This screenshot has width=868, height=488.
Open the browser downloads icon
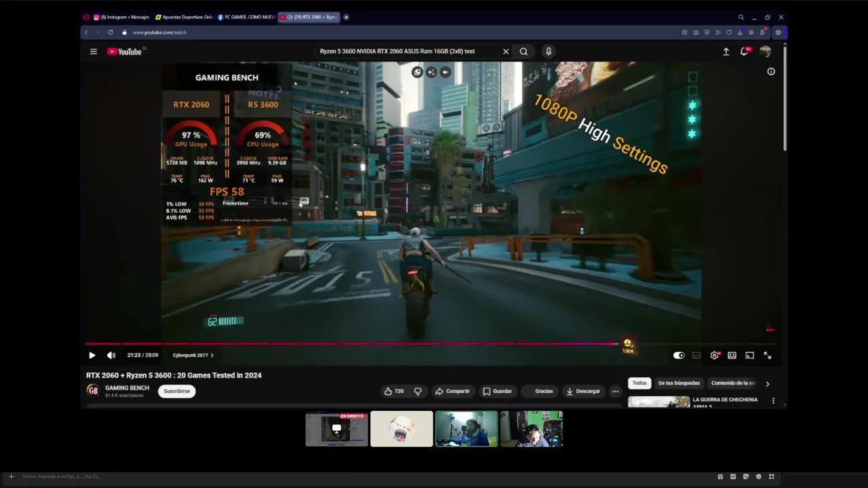click(741, 33)
